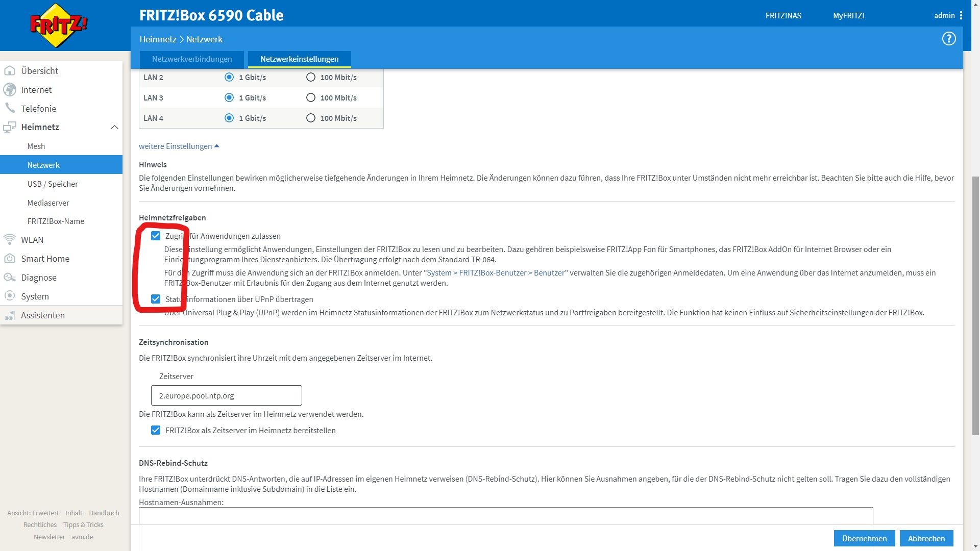This screenshot has height=551, width=980.
Task: Click the Internet globe icon
Action: point(10,89)
